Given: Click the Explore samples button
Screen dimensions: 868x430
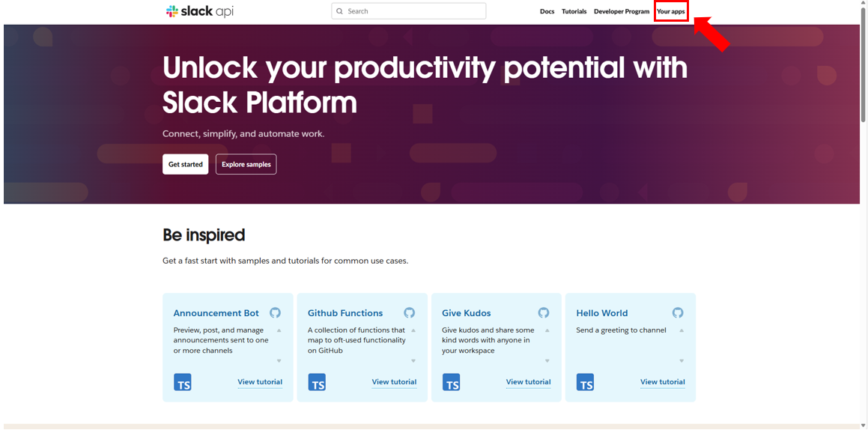Looking at the screenshot, I should coord(246,164).
